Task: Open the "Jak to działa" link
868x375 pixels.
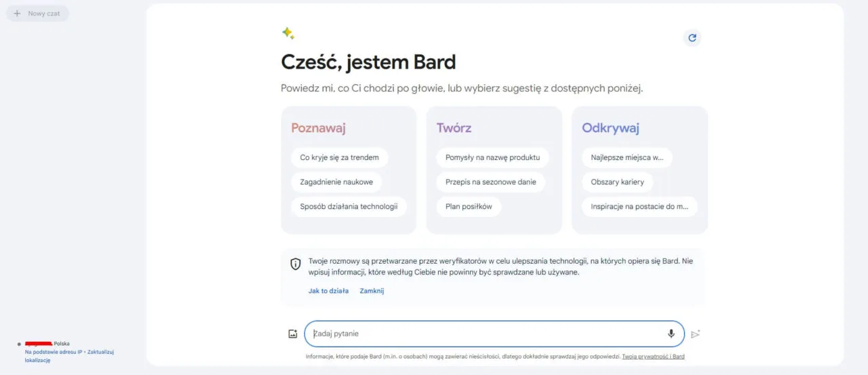Action: pyautogui.click(x=328, y=291)
